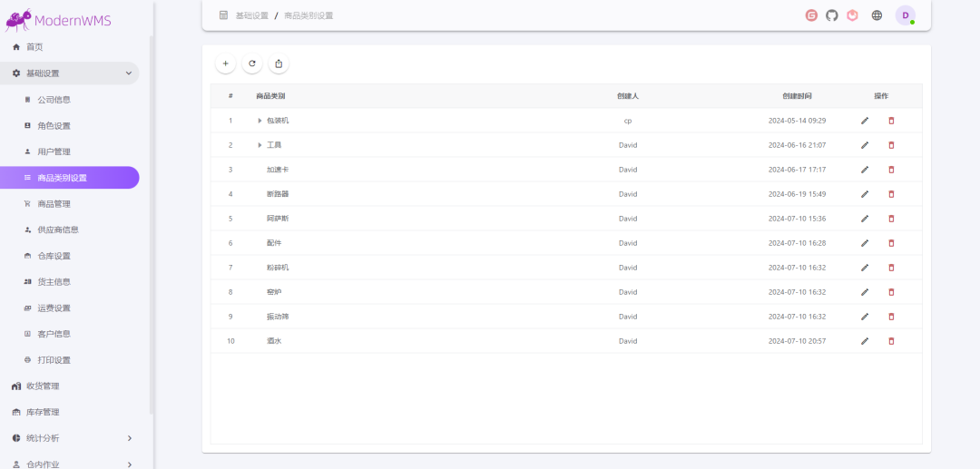
Task: Expand the 仓内作业 sidebar group
Action: click(x=69, y=464)
